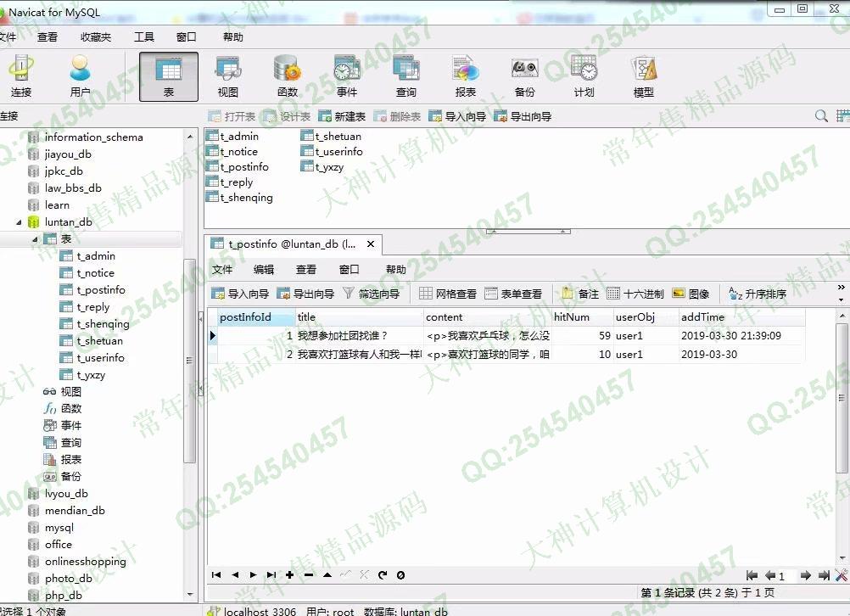The image size is (850, 616).
Task: Open the limit settings tools icon
Action: tap(842, 575)
